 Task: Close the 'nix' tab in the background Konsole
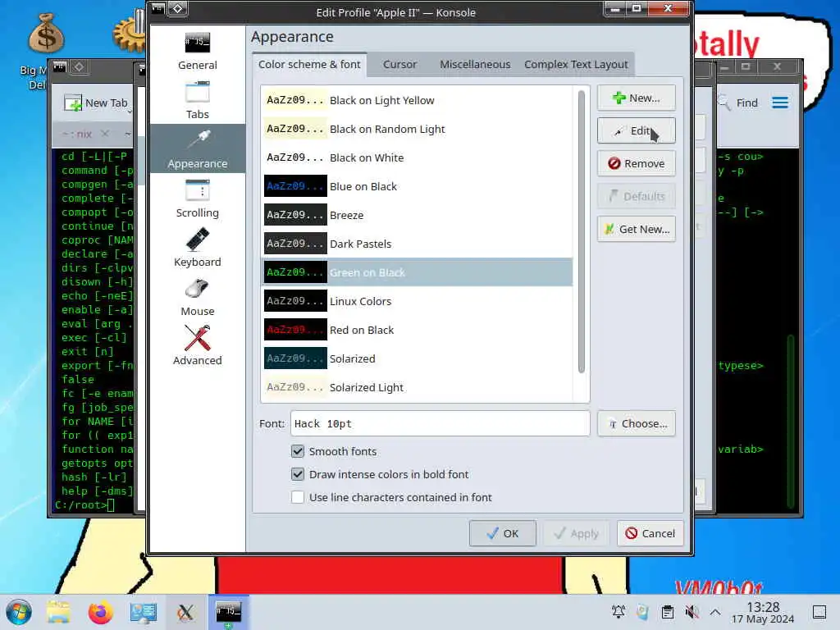pyautogui.click(x=105, y=134)
